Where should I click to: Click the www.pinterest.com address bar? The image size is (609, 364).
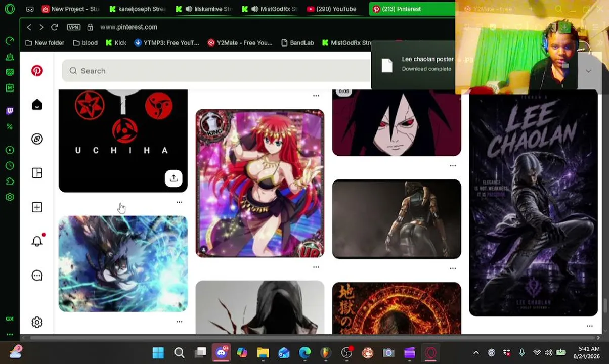point(128,27)
